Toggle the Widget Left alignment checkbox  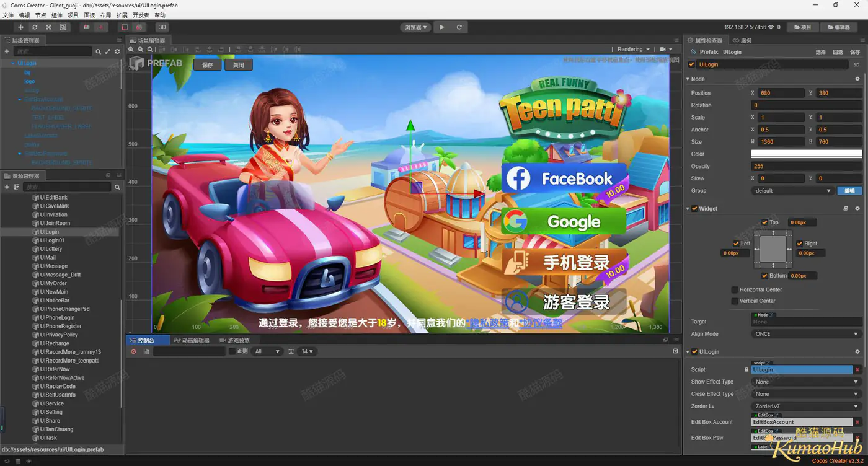click(x=736, y=244)
